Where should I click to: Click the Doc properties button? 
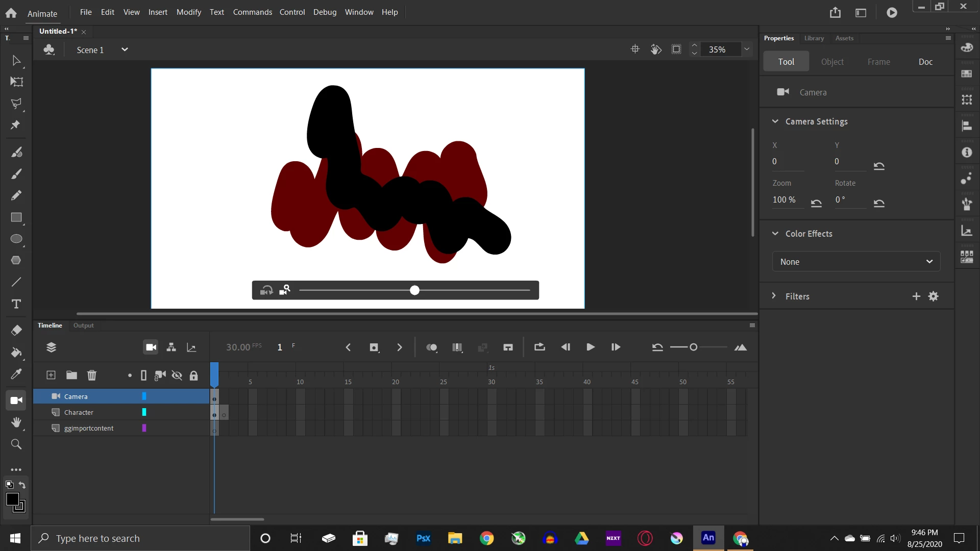(925, 62)
